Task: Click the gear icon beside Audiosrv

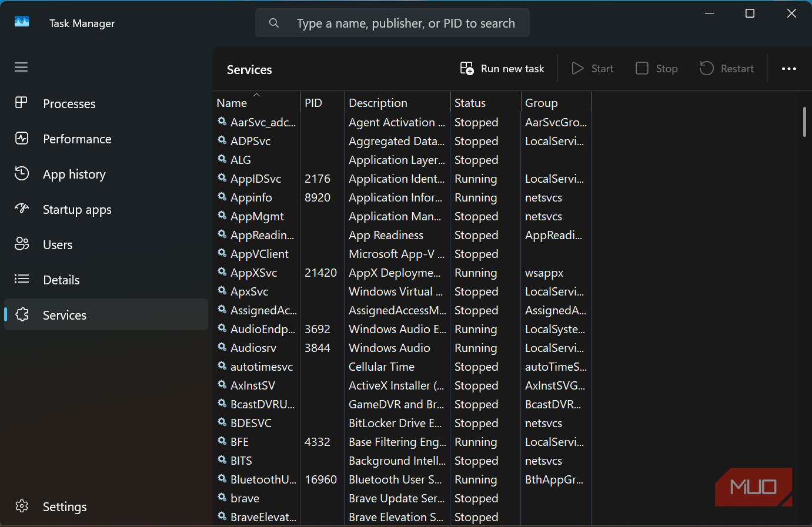Action: click(x=222, y=347)
